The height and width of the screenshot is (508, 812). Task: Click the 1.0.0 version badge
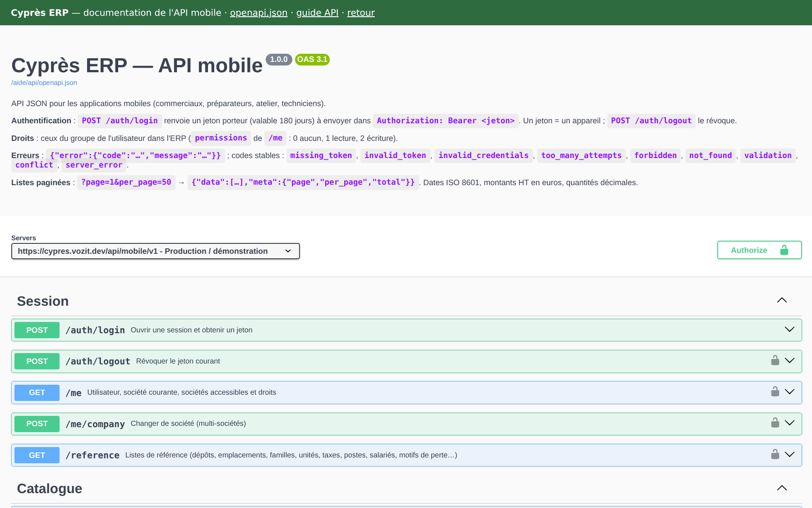coord(279,59)
